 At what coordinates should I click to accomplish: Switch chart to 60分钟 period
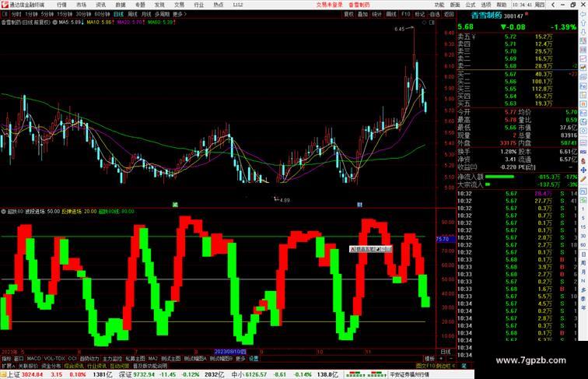tap(102, 14)
